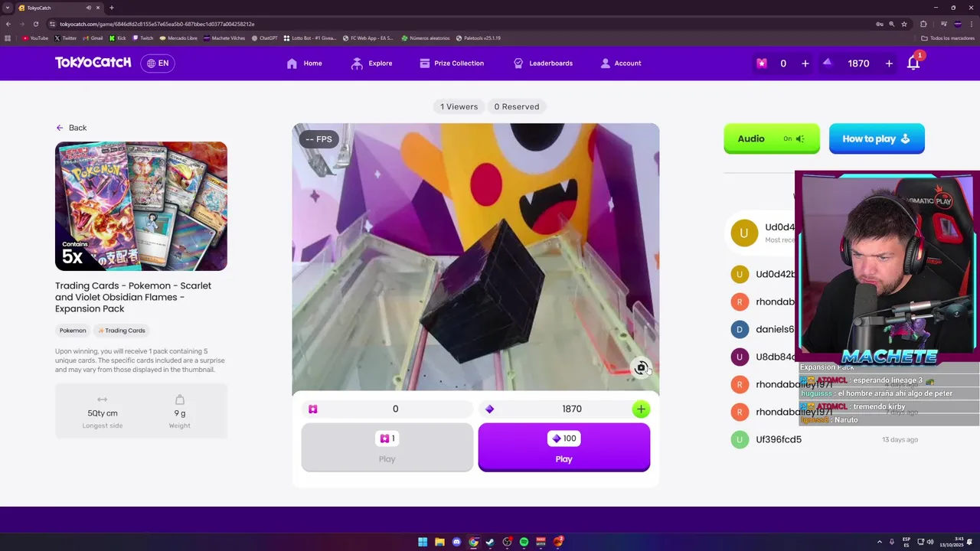The width and height of the screenshot is (980, 551).
Task: Go to Home in navigation
Action: coord(304,64)
